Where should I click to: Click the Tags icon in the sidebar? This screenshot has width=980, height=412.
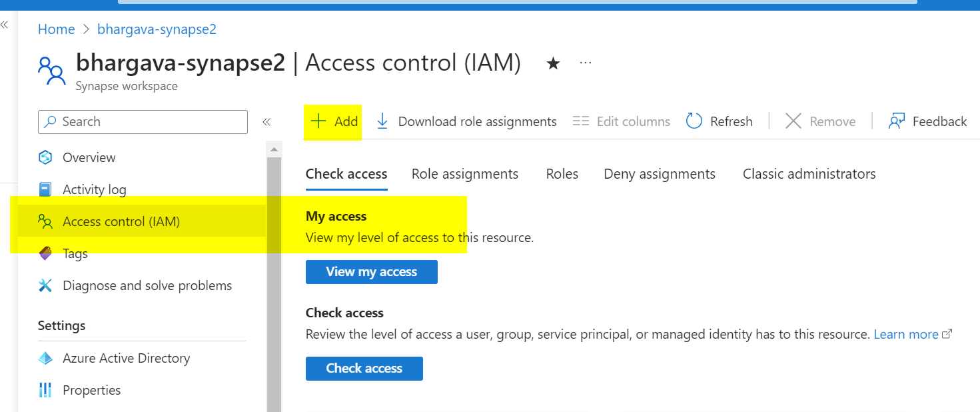pos(45,253)
